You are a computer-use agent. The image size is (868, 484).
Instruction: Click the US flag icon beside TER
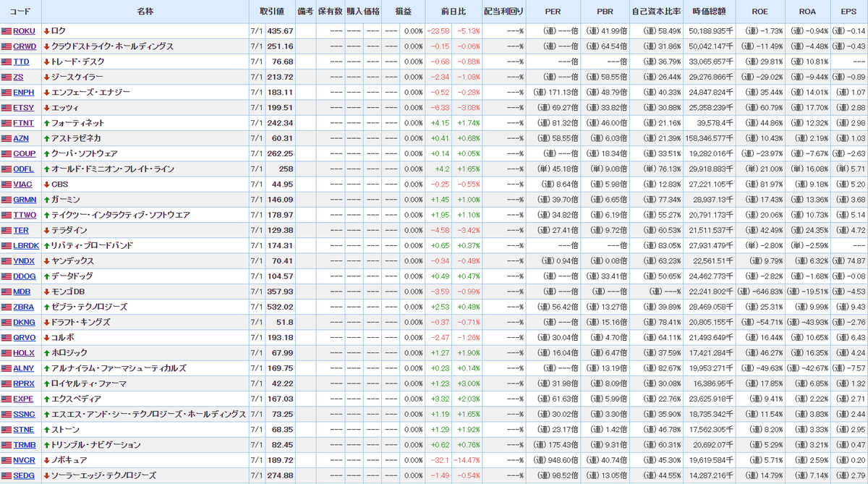[7, 230]
